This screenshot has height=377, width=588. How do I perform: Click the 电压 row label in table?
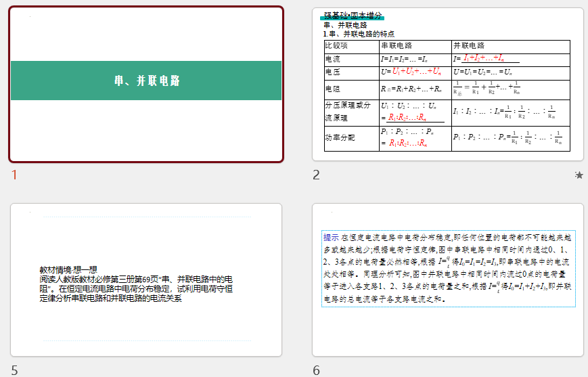click(333, 72)
